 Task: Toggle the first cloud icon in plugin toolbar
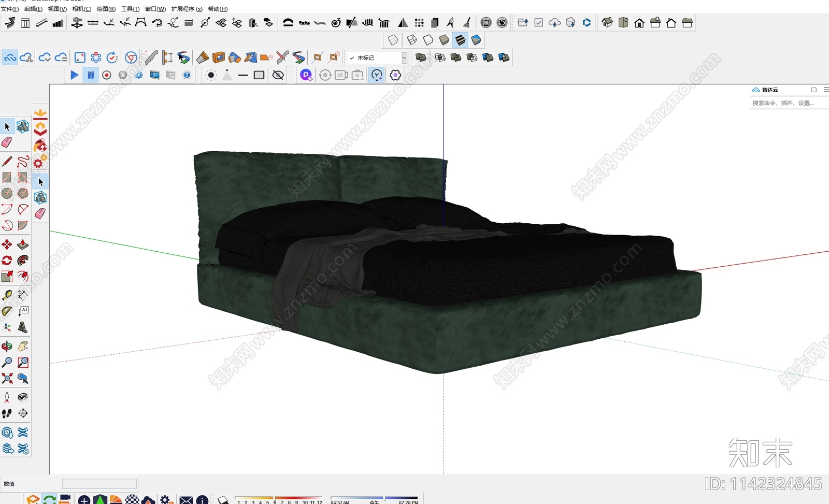pyautogui.click(x=10, y=57)
